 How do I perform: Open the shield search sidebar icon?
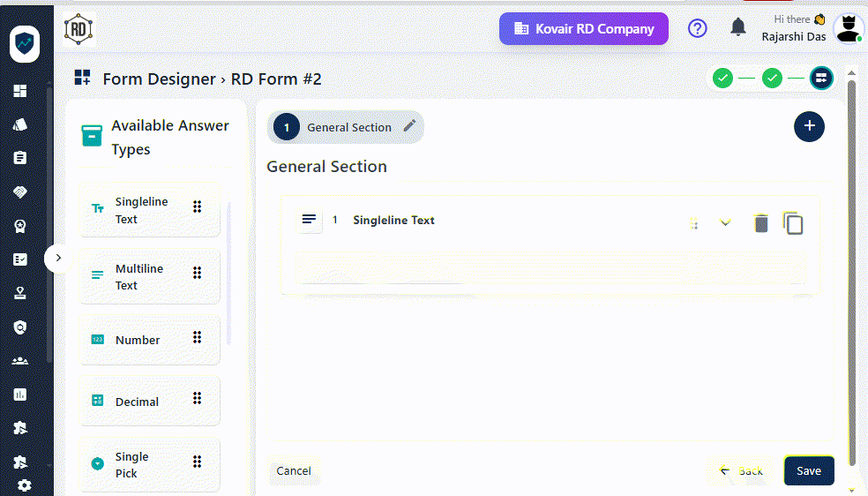[x=20, y=327]
